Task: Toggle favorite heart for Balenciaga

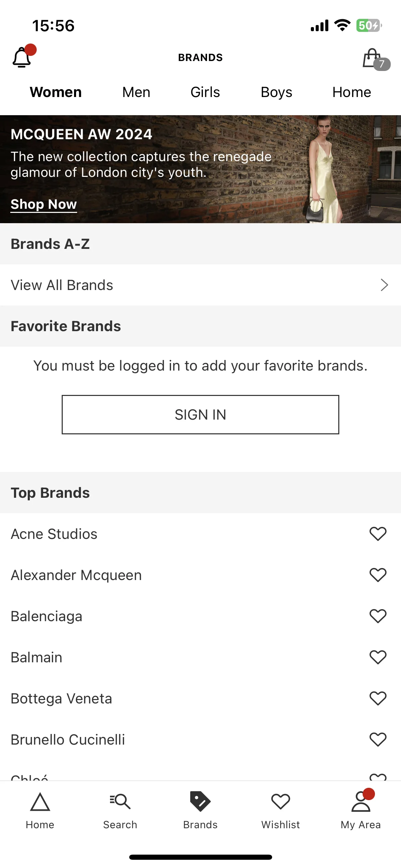Action: [378, 616]
